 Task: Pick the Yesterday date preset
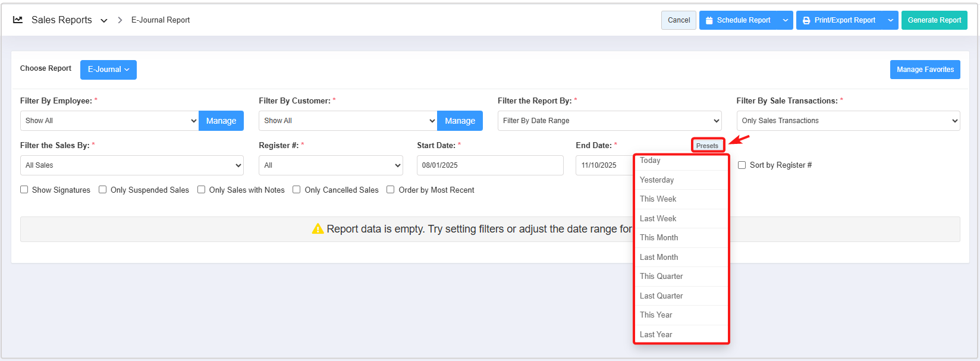tap(657, 180)
